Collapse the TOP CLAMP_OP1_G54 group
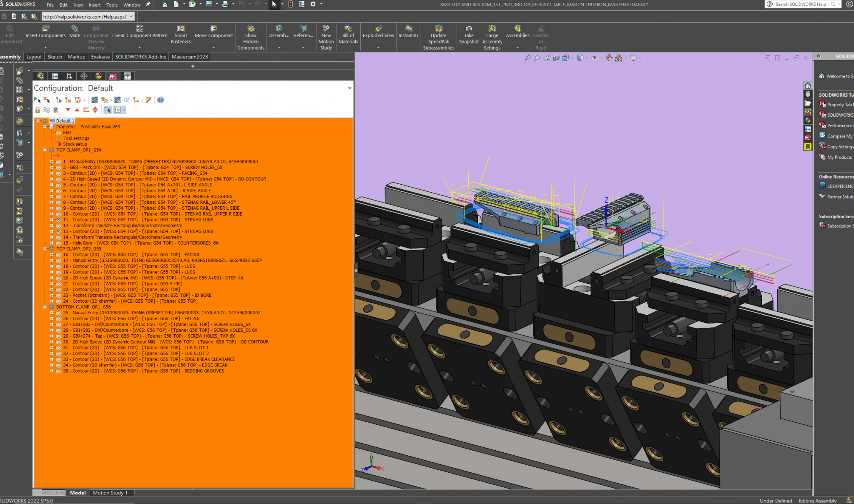This screenshot has height=504, width=854. 45,150
